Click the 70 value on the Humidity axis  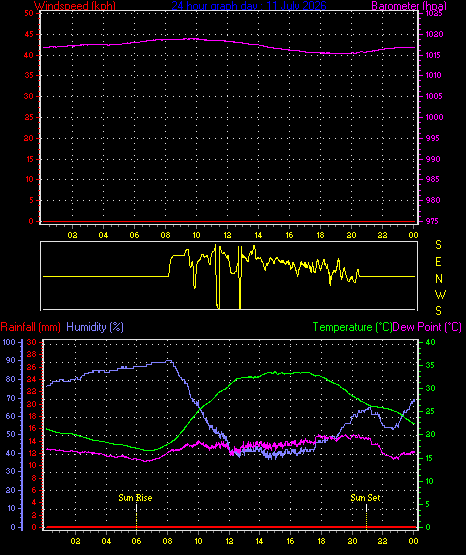(x=11, y=398)
